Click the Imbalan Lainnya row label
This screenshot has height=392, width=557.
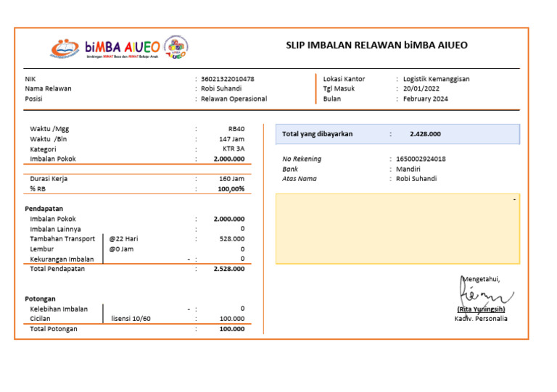pyautogui.click(x=55, y=229)
